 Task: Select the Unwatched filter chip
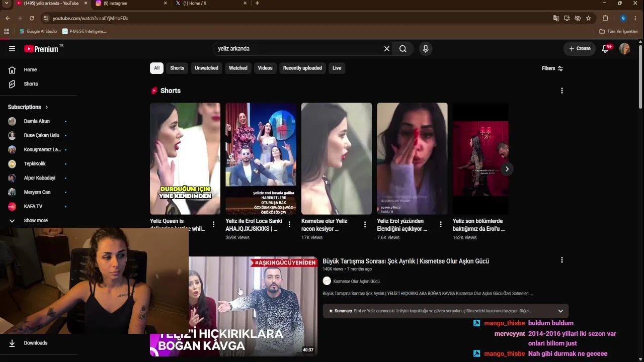[206, 68]
